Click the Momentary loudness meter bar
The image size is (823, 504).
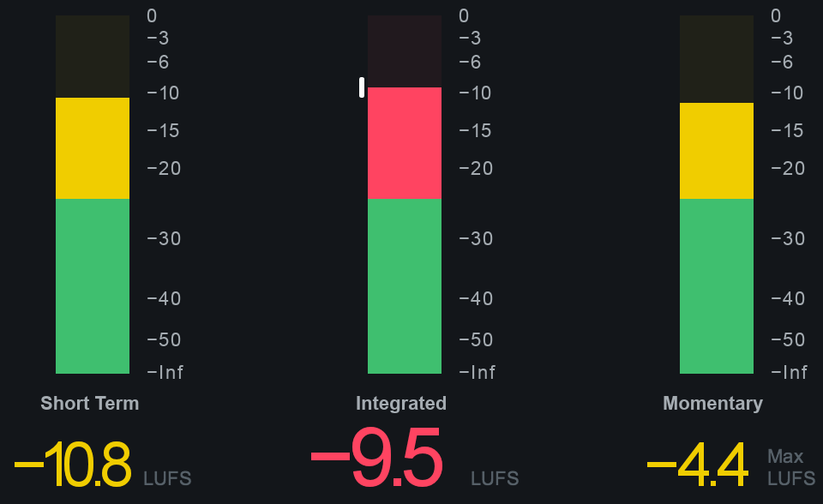717,195
